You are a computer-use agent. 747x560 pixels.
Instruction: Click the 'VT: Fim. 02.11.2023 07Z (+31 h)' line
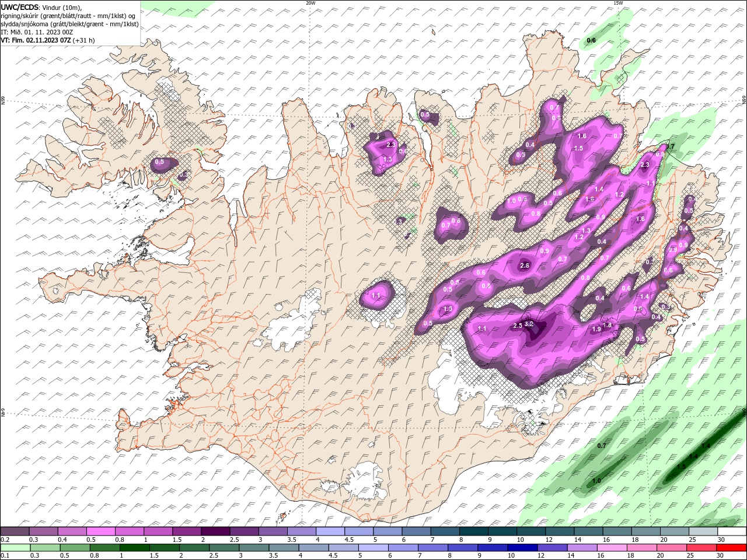[48, 40]
